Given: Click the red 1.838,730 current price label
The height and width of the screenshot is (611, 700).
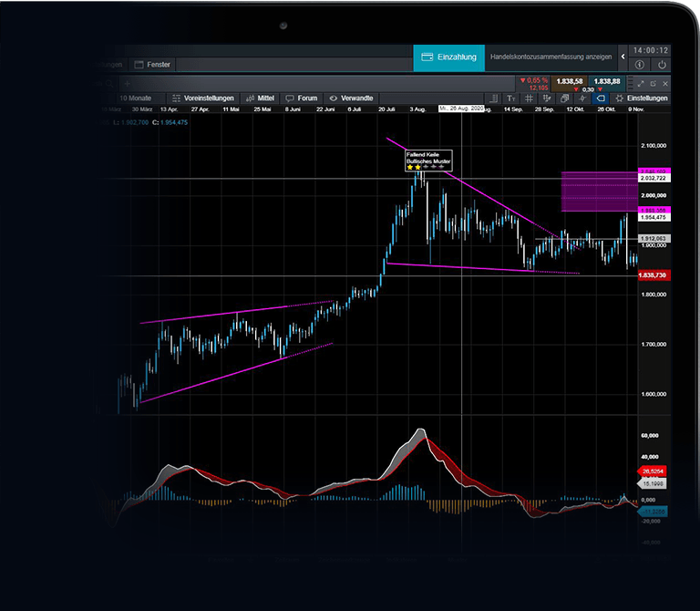Looking at the screenshot, I should (654, 275).
